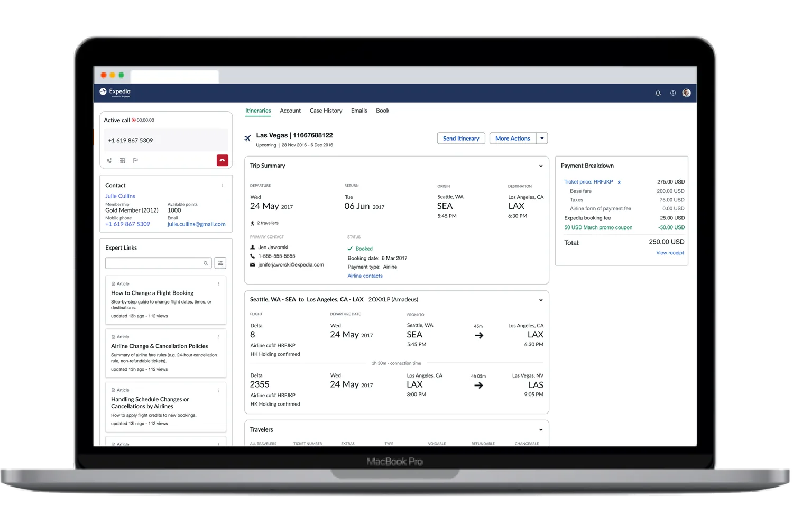Image resolution: width=793 pixels, height=532 pixels.
Task: Open menu for Airline Change & Cancellation Policies article
Action: click(x=218, y=337)
